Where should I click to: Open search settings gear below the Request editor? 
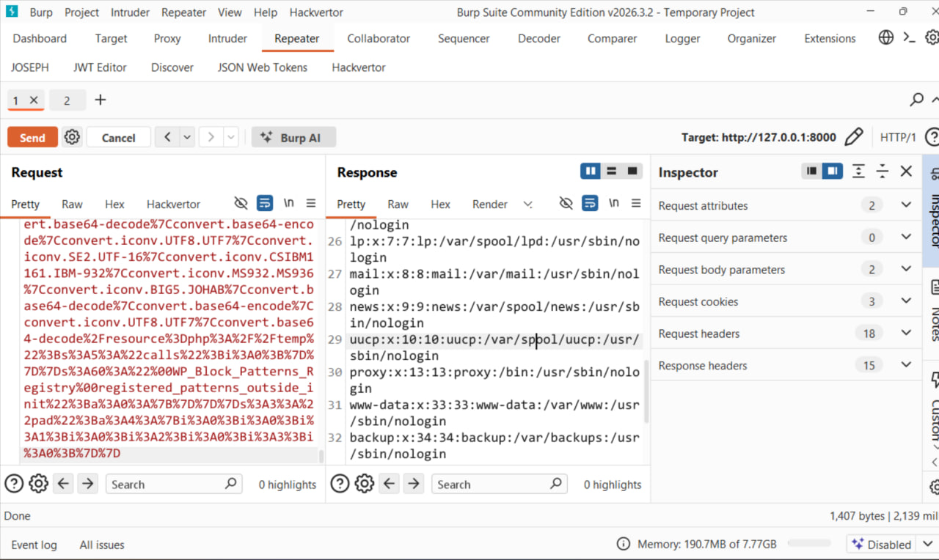(39, 484)
